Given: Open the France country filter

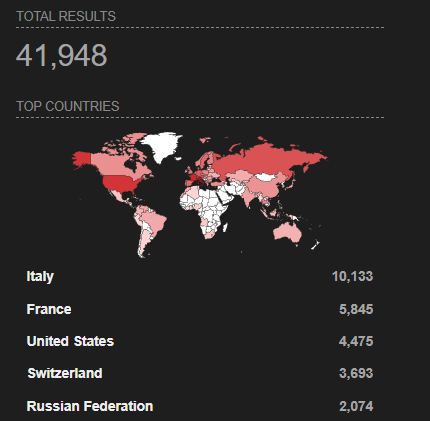Looking at the screenshot, I should tap(49, 309).
